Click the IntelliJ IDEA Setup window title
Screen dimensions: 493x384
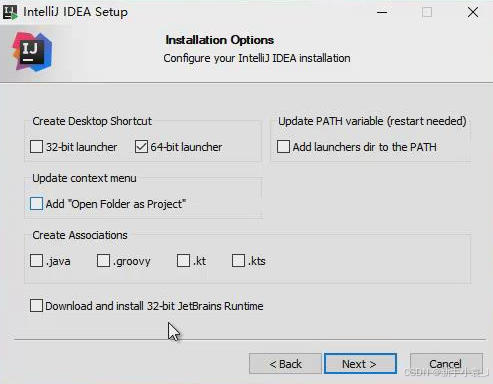click(75, 12)
